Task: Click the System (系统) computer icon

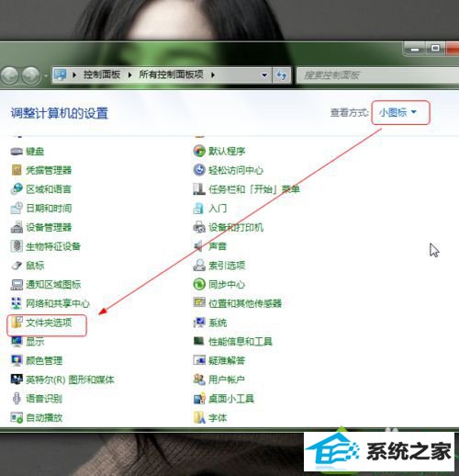Action: click(x=199, y=323)
